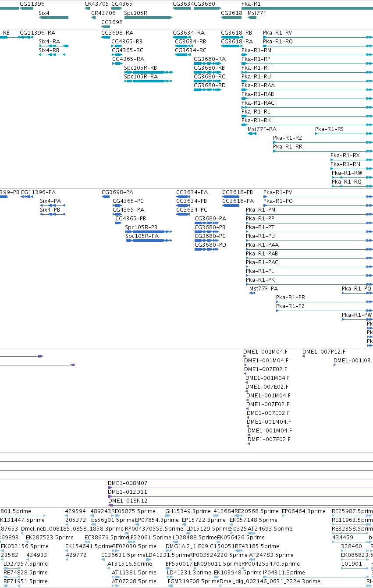Open protein CG3698-PA
This screenshot has width=373, height=588.
pos(117,192)
